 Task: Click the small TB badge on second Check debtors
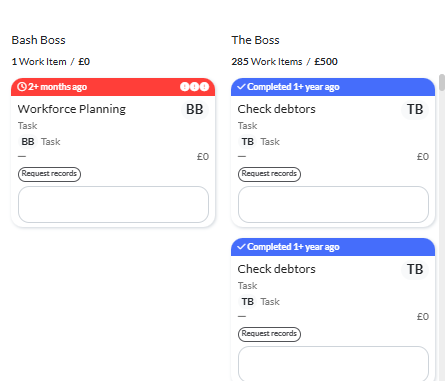point(248,302)
